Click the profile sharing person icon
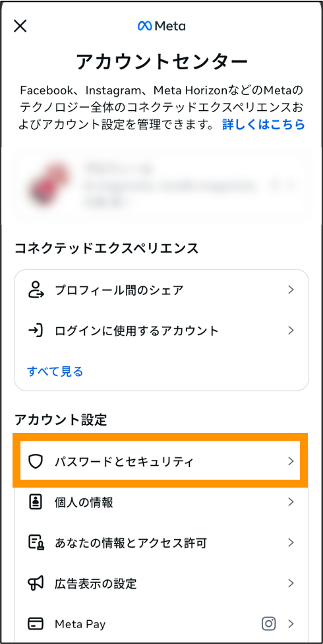323x644 pixels. click(x=36, y=290)
